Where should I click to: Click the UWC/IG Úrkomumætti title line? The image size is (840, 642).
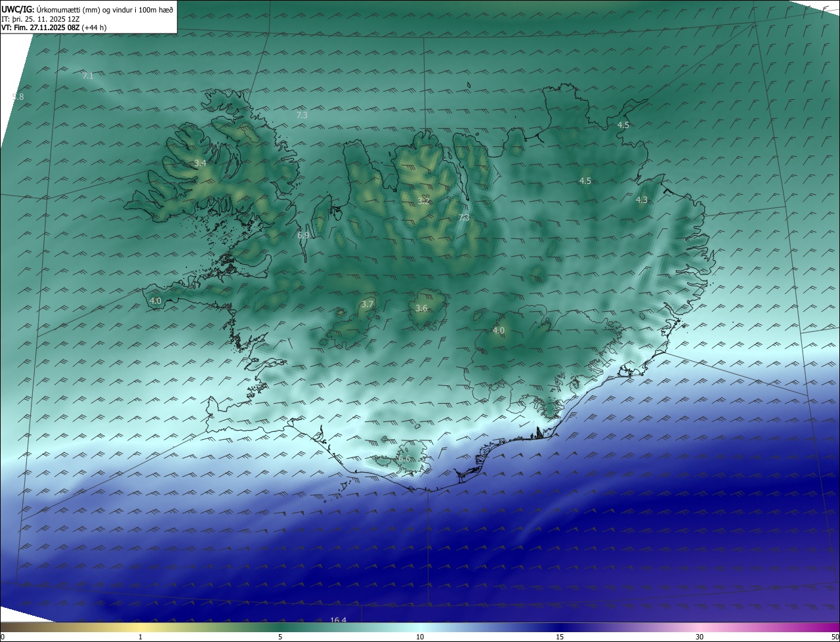(x=87, y=9)
